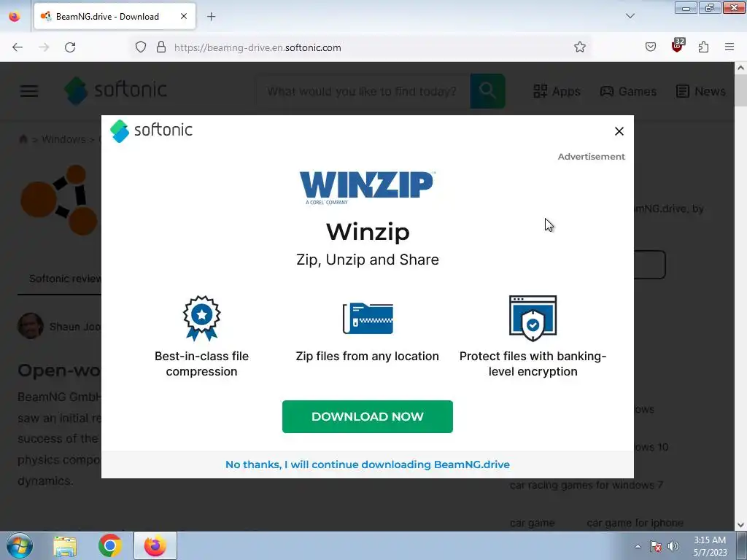747x560 pixels.
Task: Open the Extensions puzzle icon
Action: point(703,47)
